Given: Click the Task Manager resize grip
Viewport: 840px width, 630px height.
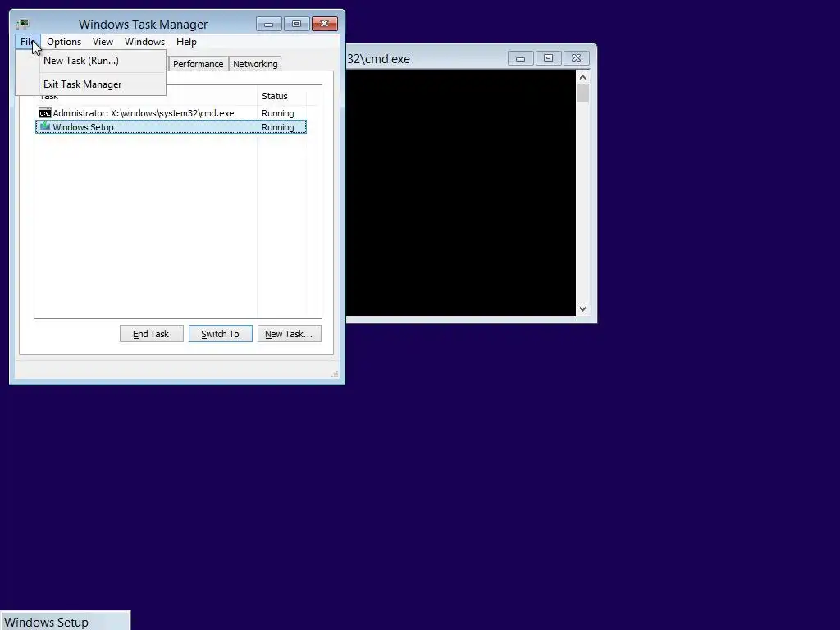Looking at the screenshot, I should click(335, 374).
